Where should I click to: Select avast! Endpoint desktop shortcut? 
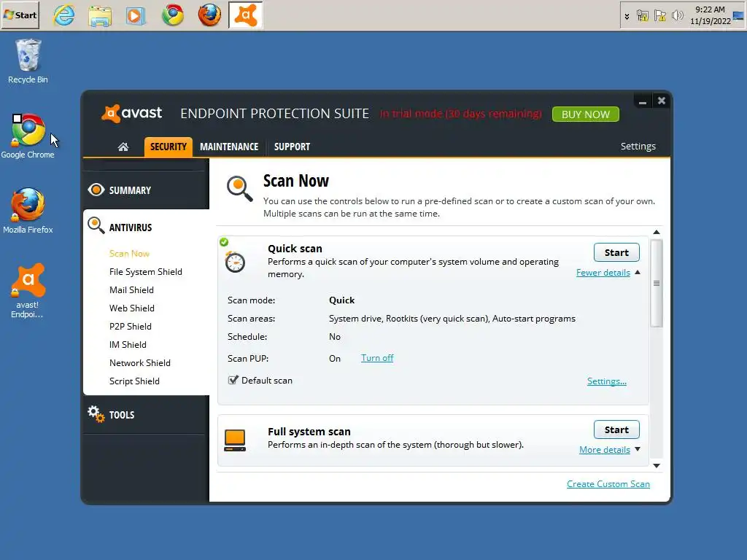tap(27, 291)
